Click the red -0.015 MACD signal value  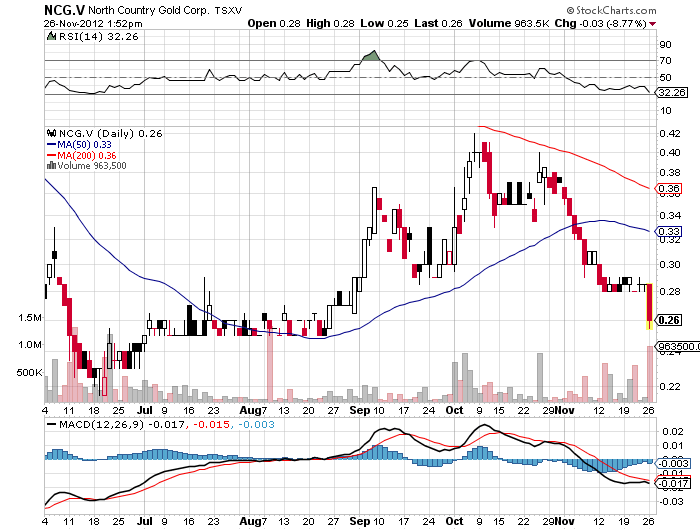click(212, 424)
